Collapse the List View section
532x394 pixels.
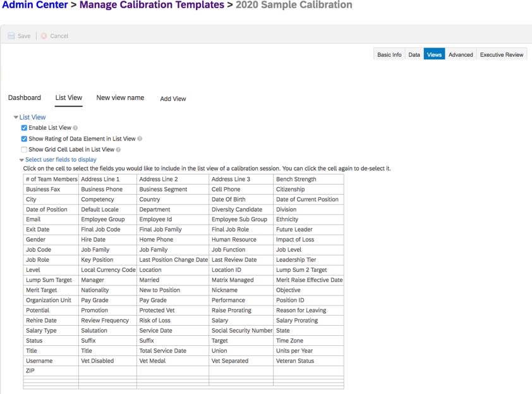(16, 118)
